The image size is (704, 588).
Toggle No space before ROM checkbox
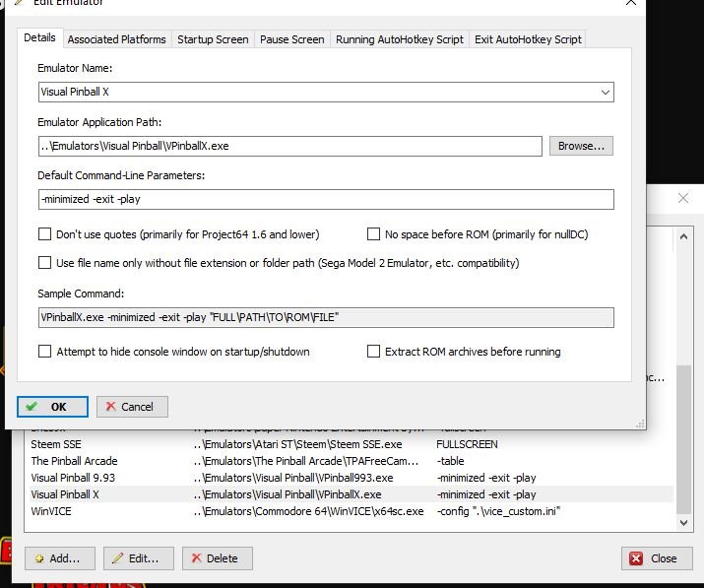point(373,234)
